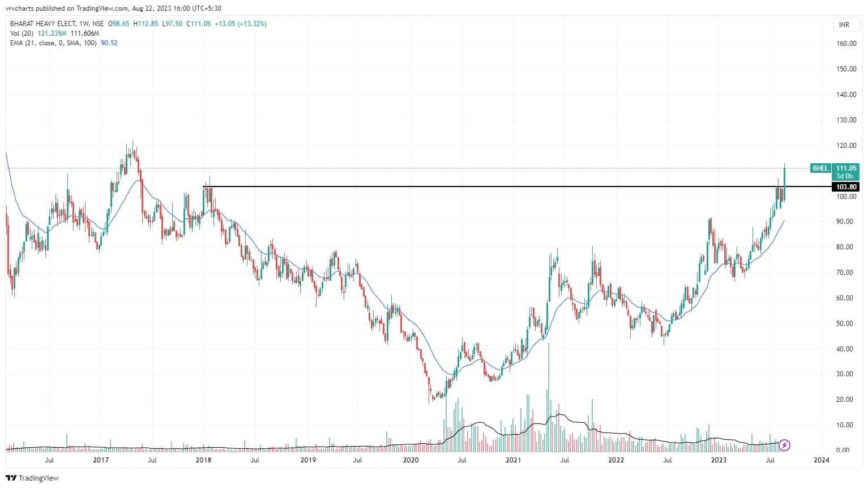
Task: Click the volume value 121.235M
Action: click(53, 33)
